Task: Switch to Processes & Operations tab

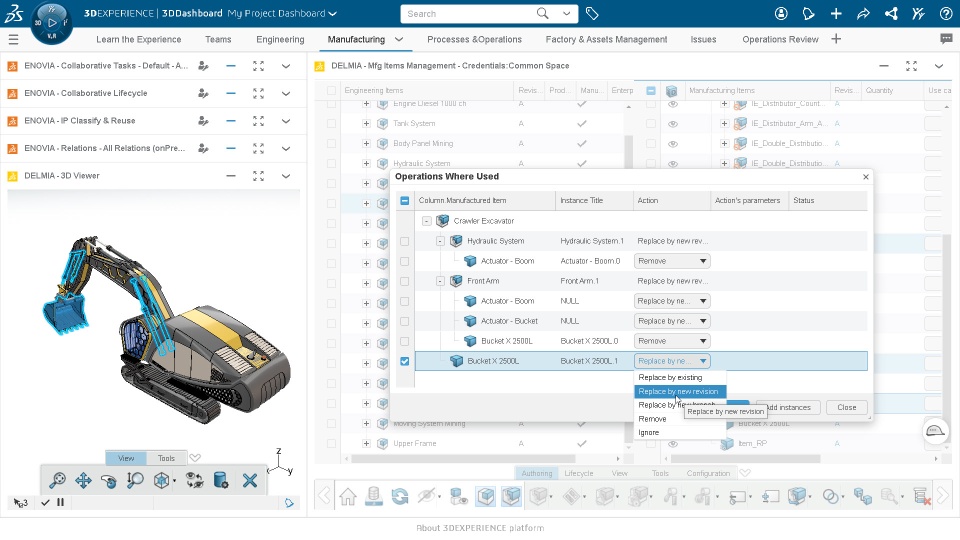Action: coord(474,39)
